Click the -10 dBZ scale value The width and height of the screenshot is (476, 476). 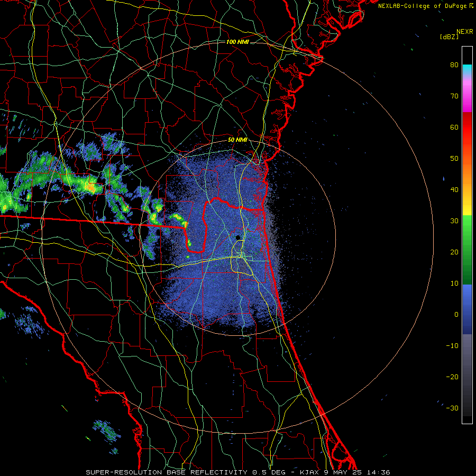tap(452, 346)
